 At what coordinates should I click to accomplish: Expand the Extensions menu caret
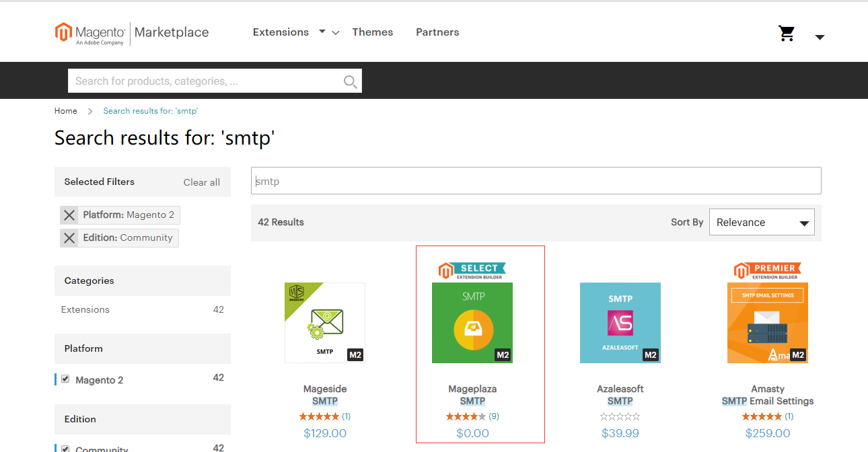(322, 32)
